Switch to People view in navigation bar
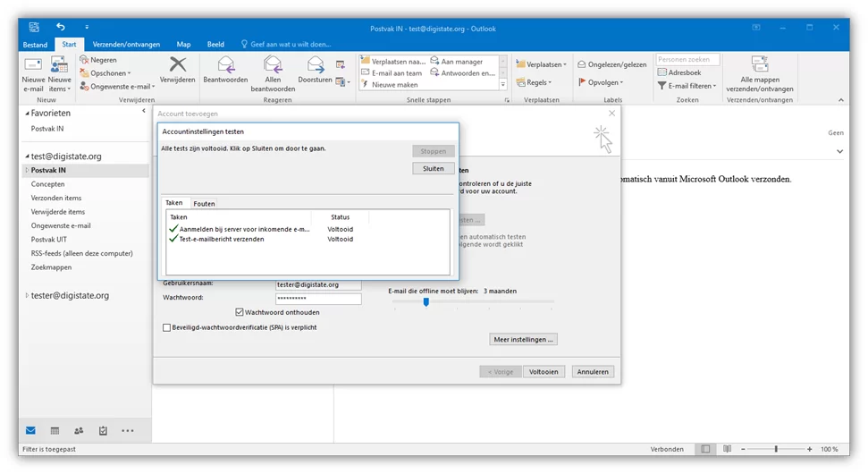 coord(79,431)
